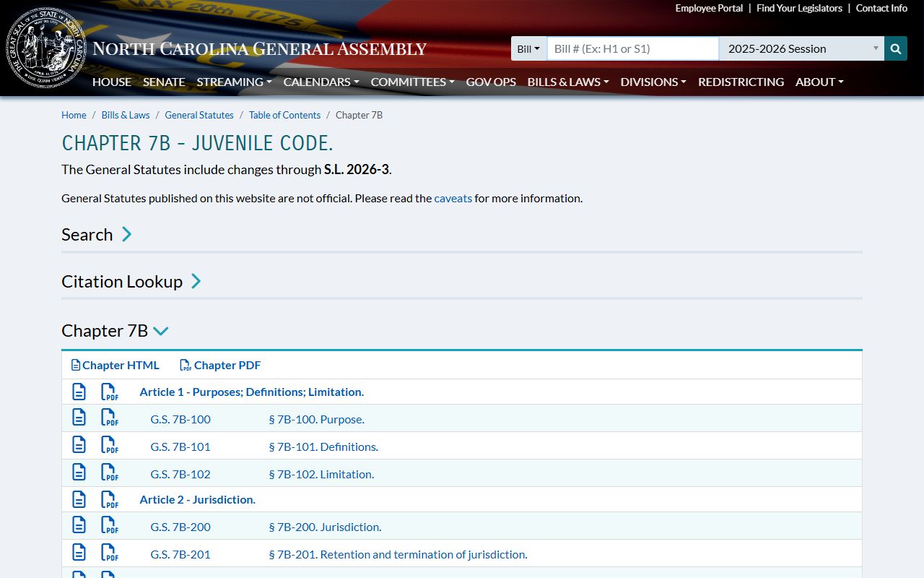Open the Contact Info link
Viewport: 924px width, 578px height.
pos(881,8)
